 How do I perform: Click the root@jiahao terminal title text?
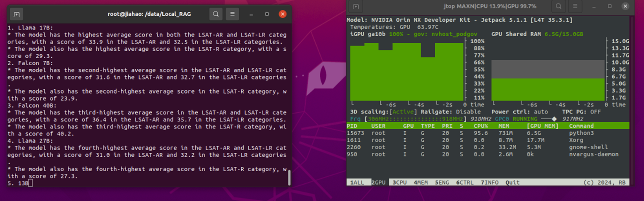coord(149,14)
